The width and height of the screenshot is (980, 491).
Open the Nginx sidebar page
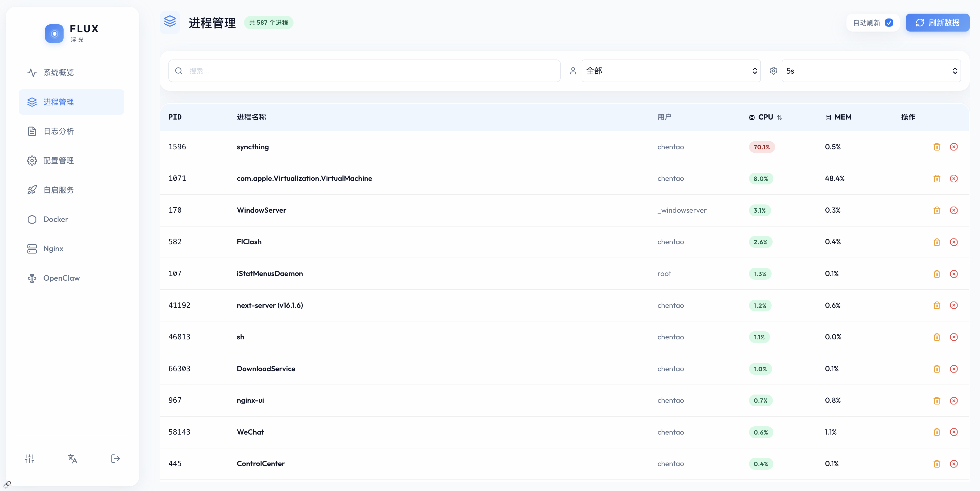(53, 249)
